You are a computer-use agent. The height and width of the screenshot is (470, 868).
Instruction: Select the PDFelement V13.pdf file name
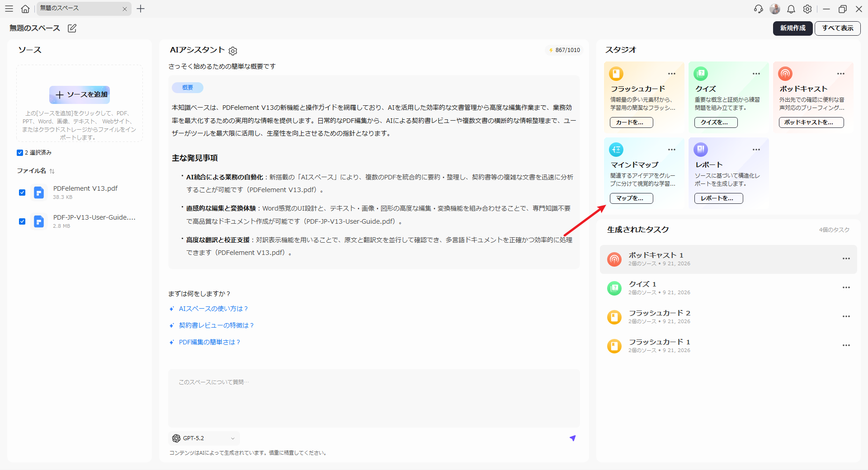click(x=85, y=188)
